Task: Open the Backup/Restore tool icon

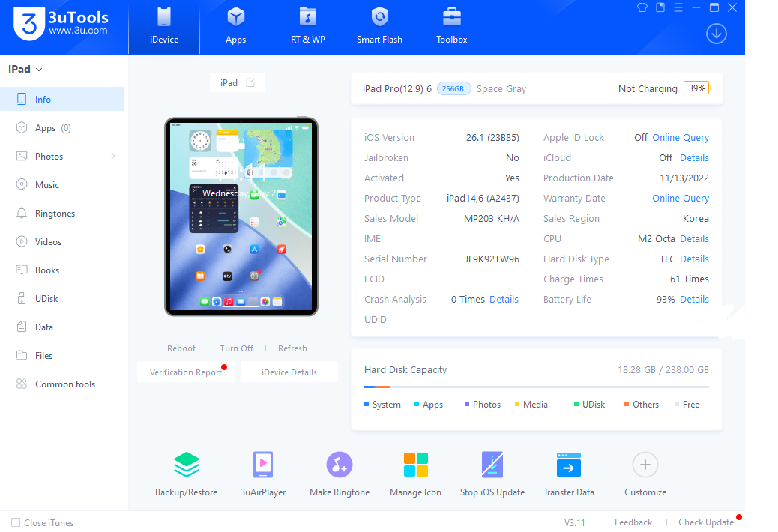Action: [x=186, y=465]
